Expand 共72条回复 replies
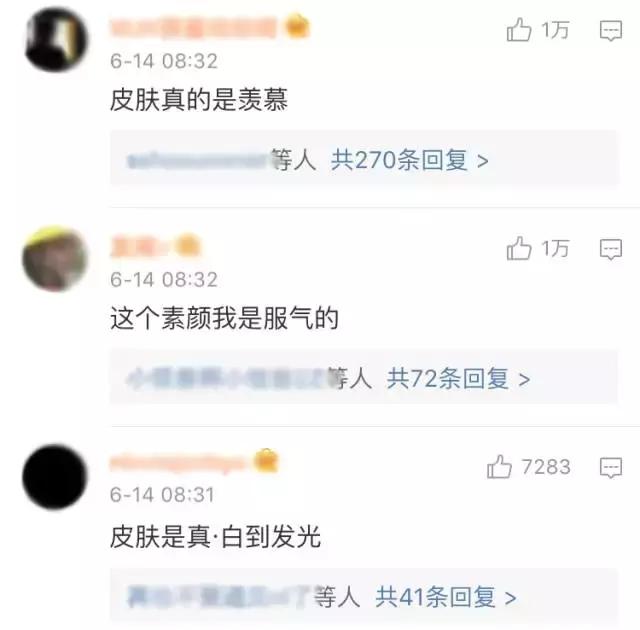Screen dimensions: 640x630 tap(458, 378)
